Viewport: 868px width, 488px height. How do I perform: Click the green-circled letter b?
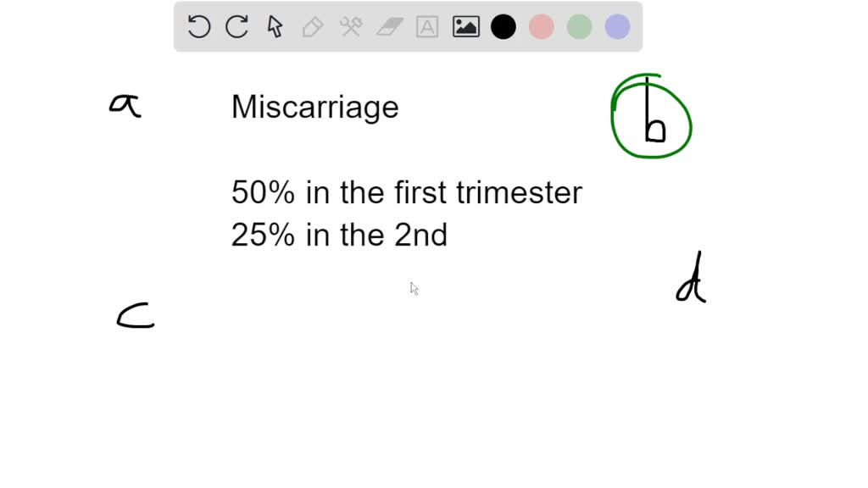[654, 124]
